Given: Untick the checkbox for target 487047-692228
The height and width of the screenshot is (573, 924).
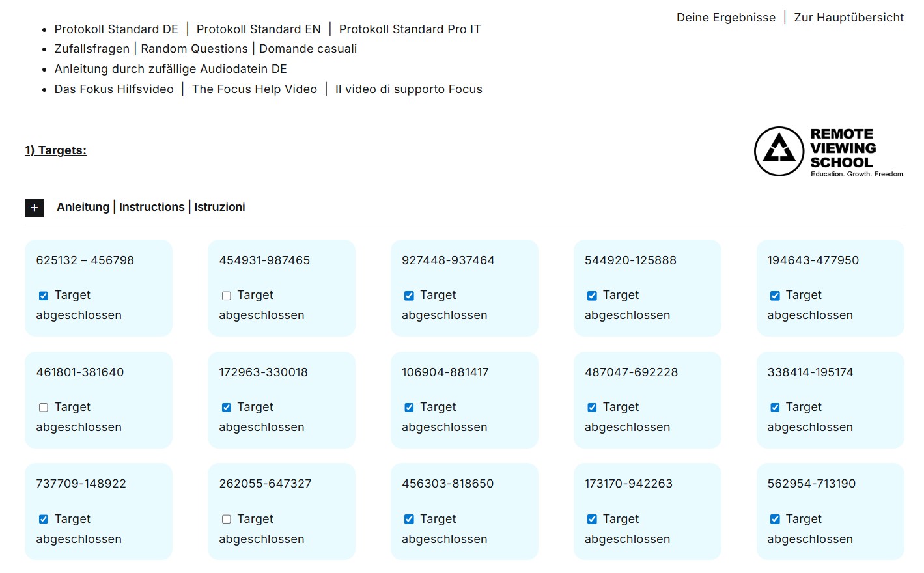Looking at the screenshot, I should click(592, 408).
